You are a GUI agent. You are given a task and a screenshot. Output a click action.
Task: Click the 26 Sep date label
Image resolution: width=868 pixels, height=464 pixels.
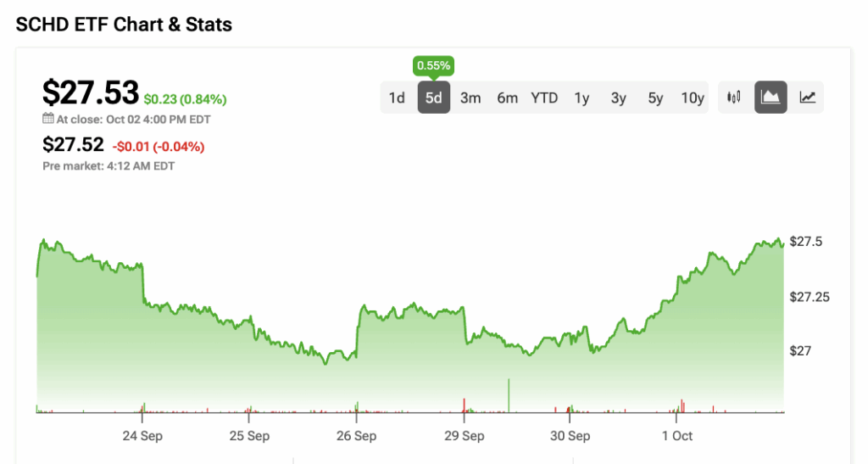[x=356, y=436]
